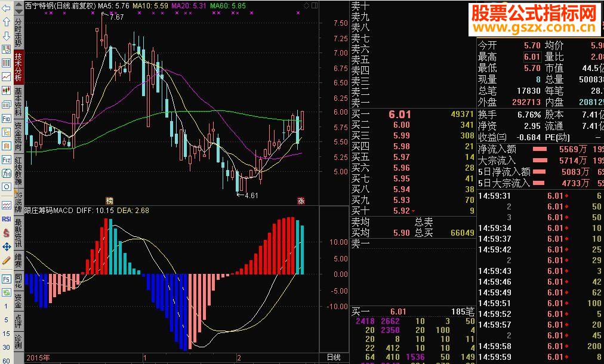Open the f(x) formula icon
The image size is (604, 364).
(6, 174)
